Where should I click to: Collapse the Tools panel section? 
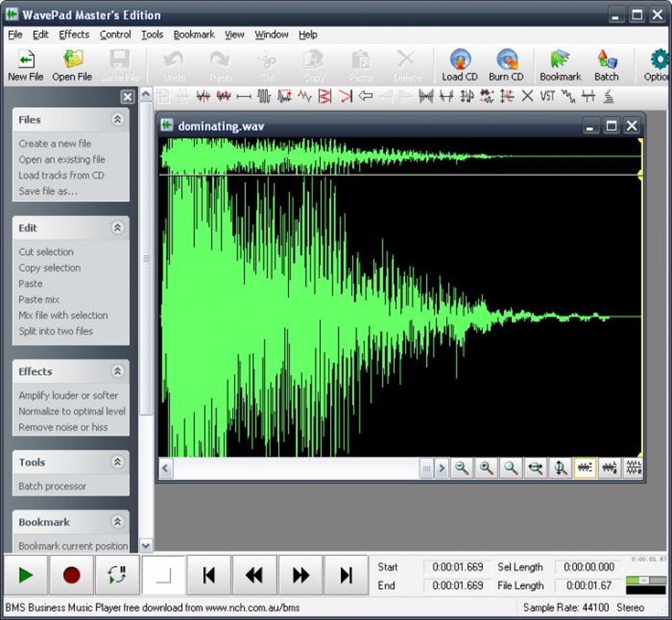(x=117, y=462)
